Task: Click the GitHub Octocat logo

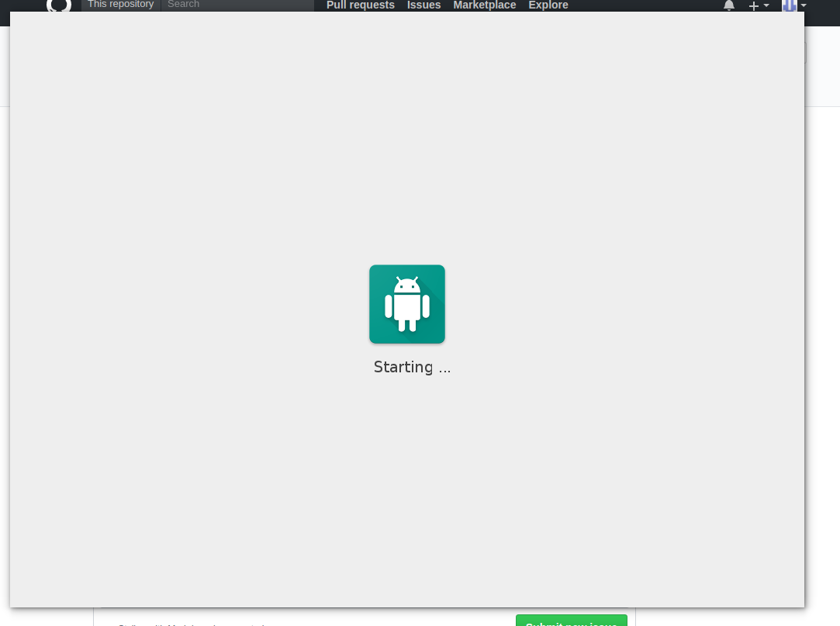Action: point(59,6)
